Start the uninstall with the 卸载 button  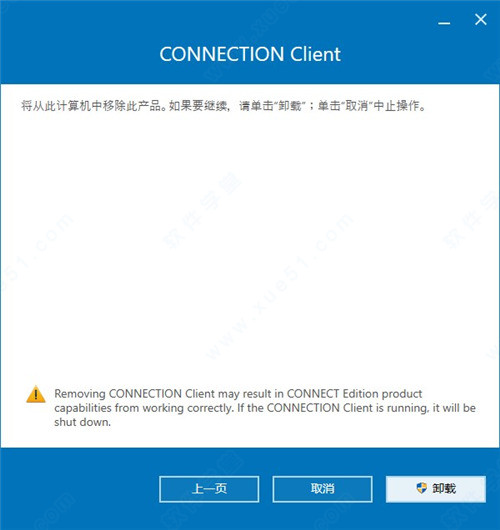pyautogui.click(x=436, y=489)
